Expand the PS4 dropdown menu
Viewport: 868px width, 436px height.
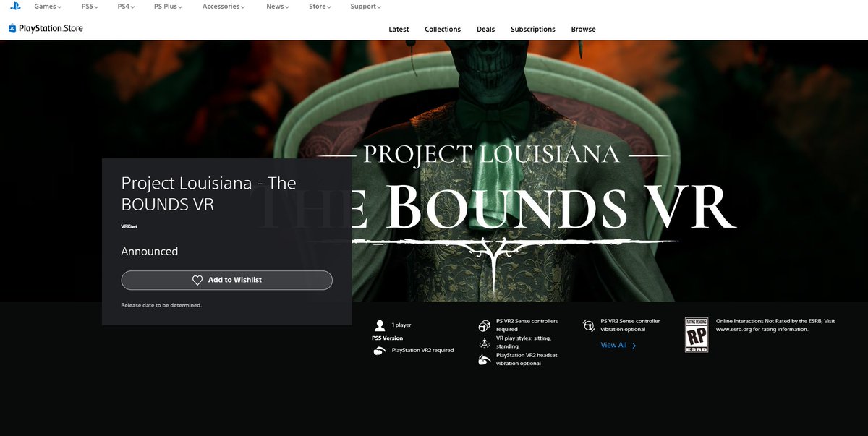[x=127, y=7]
